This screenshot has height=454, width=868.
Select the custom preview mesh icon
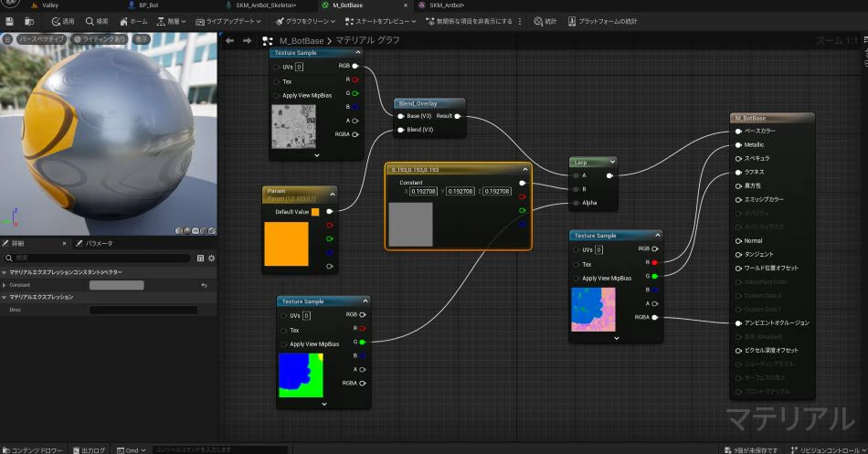[211, 230]
